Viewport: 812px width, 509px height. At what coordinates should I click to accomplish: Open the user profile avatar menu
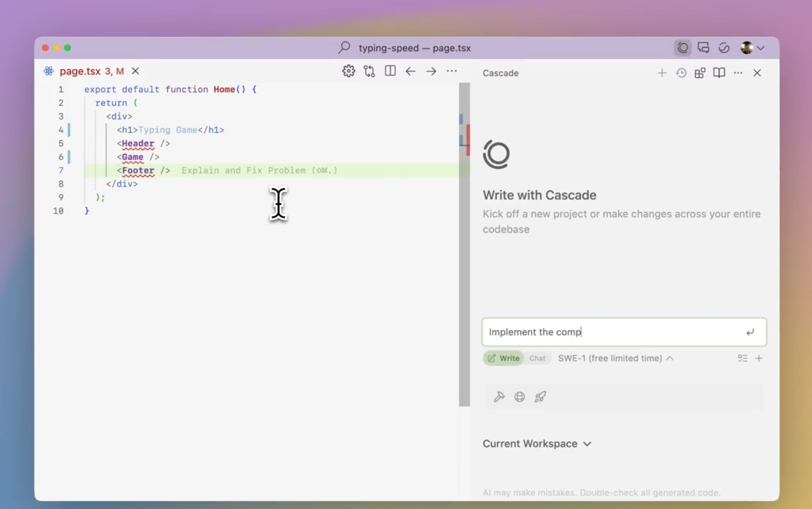(x=752, y=48)
